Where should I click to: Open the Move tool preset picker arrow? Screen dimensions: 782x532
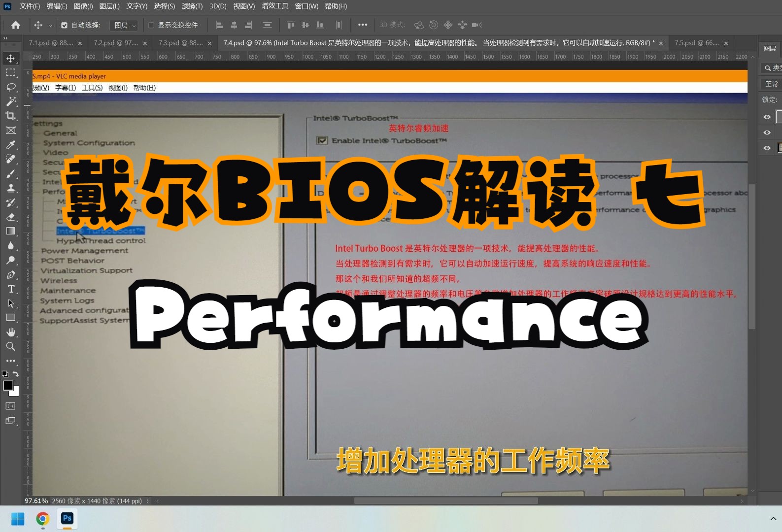[50, 25]
